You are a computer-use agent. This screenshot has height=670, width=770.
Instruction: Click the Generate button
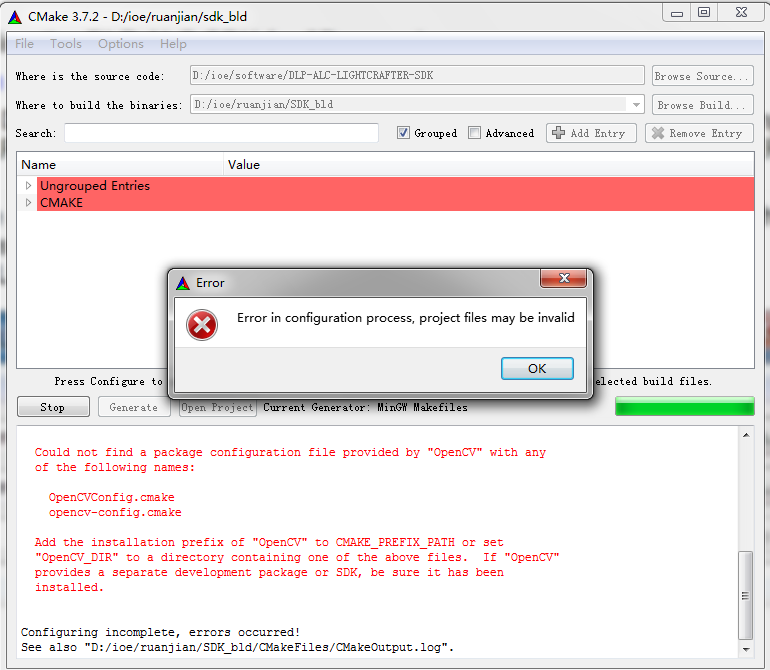click(x=134, y=407)
